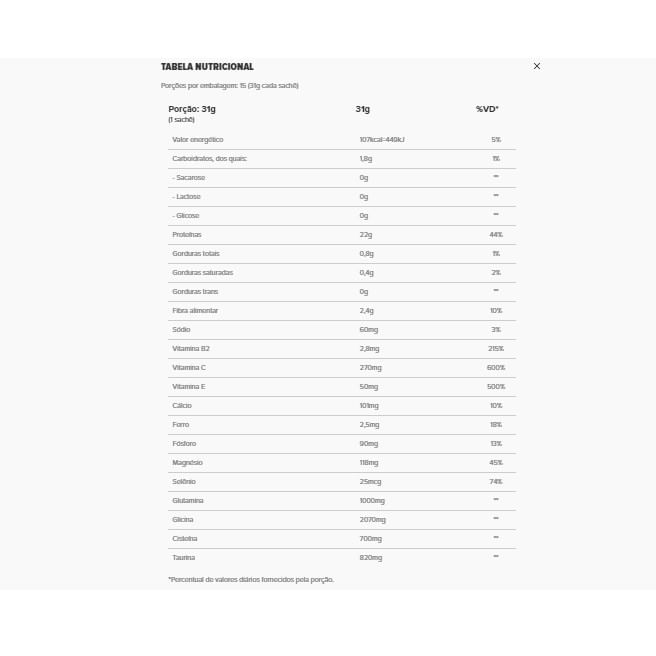This screenshot has height=656, width=656.
Task: Click the Porções por embalagem text
Action: click(230, 86)
